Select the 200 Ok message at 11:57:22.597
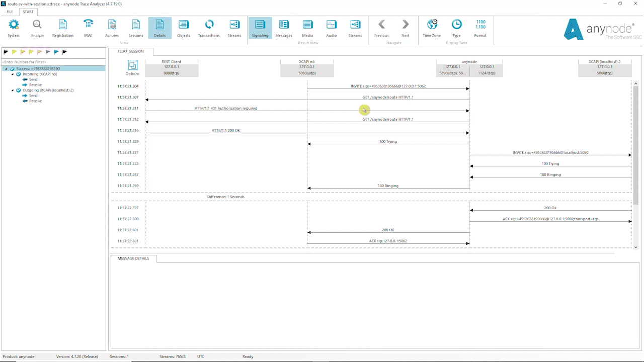This screenshot has height=362, width=644. (550, 208)
